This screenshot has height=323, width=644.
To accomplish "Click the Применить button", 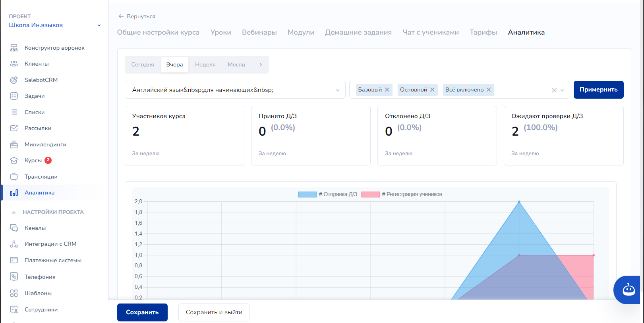I will (x=598, y=90).
